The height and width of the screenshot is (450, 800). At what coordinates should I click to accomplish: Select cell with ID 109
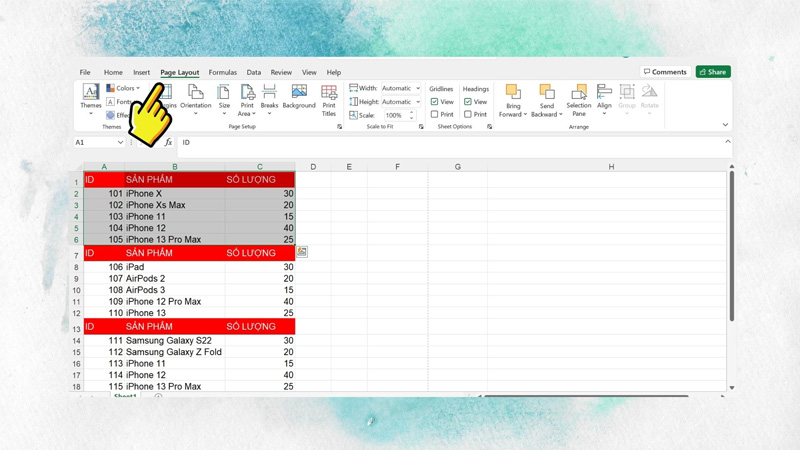tap(104, 302)
